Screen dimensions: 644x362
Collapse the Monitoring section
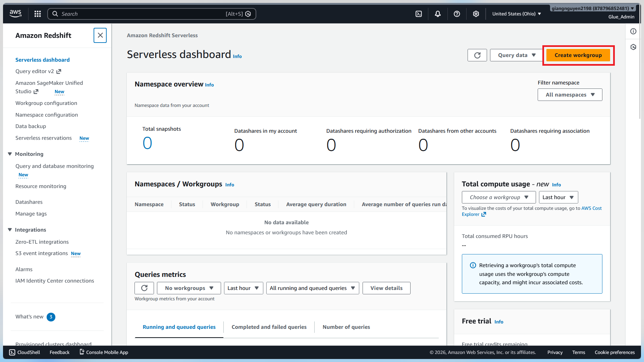pyautogui.click(x=10, y=154)
